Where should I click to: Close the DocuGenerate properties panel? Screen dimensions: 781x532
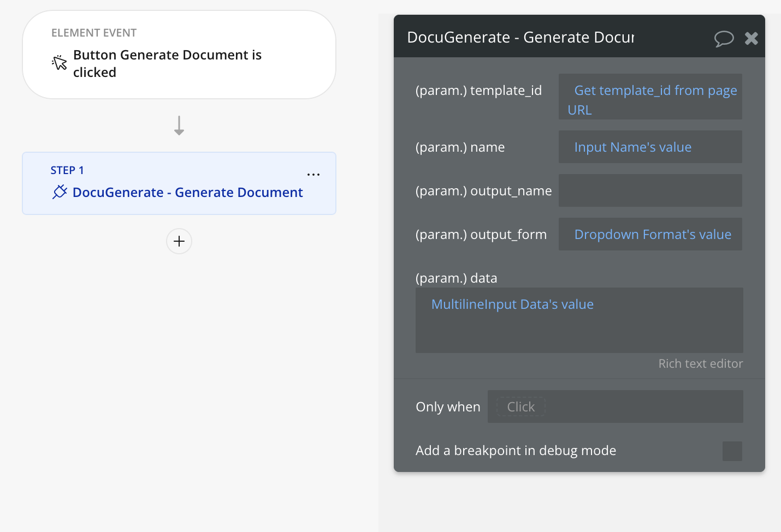[x=752, y=38]
